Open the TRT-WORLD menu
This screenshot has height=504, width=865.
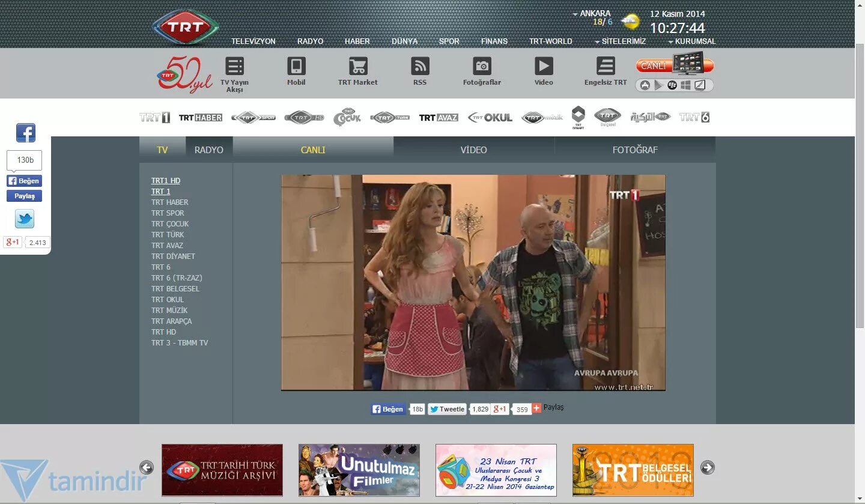click(551, 41)
